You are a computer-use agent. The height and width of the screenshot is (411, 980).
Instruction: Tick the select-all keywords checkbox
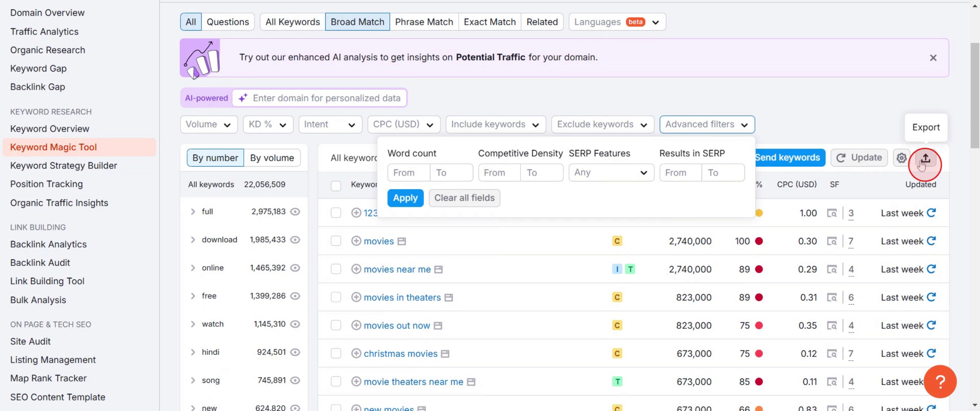tap(335, 185)
